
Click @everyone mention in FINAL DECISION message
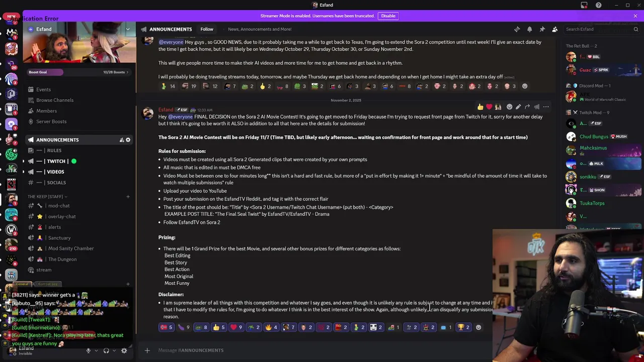tap(180, 117)
